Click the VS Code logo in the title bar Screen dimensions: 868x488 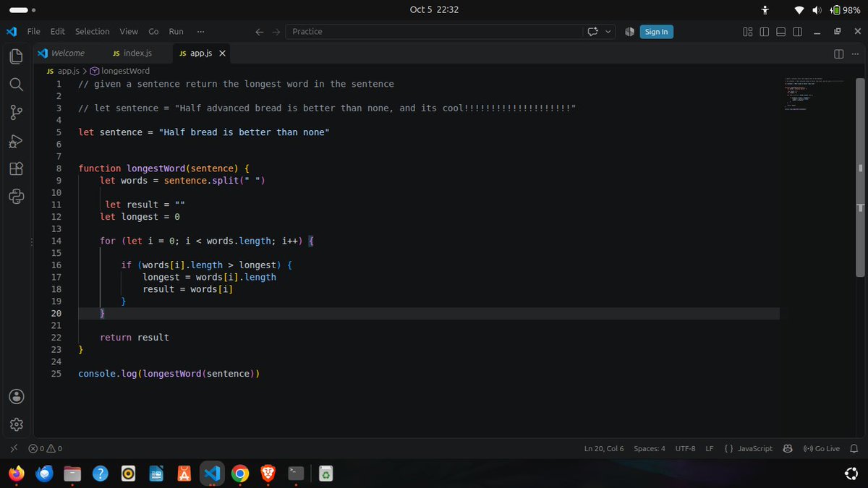point(11,31)
